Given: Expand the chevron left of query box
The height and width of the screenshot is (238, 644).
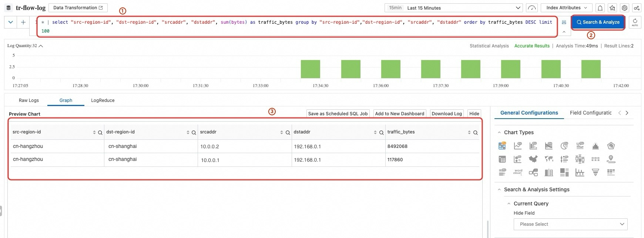Looking at the screenshot, I should [11, 22].
